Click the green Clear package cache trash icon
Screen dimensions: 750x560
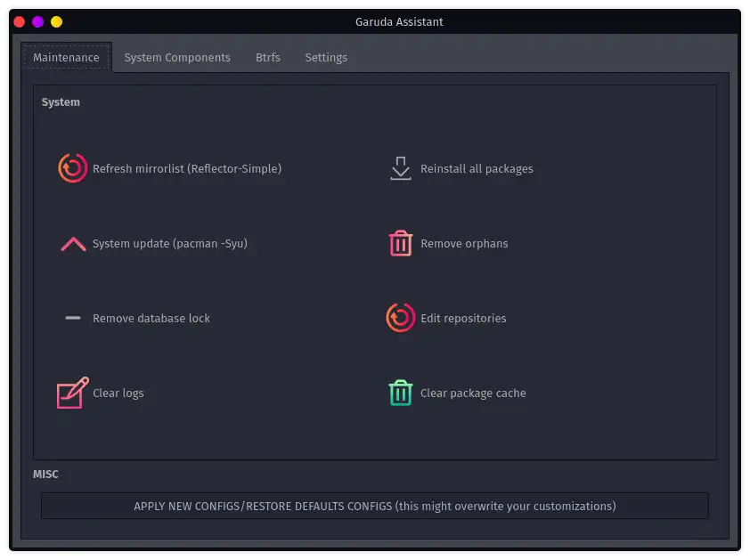click(x=401, y=393)
